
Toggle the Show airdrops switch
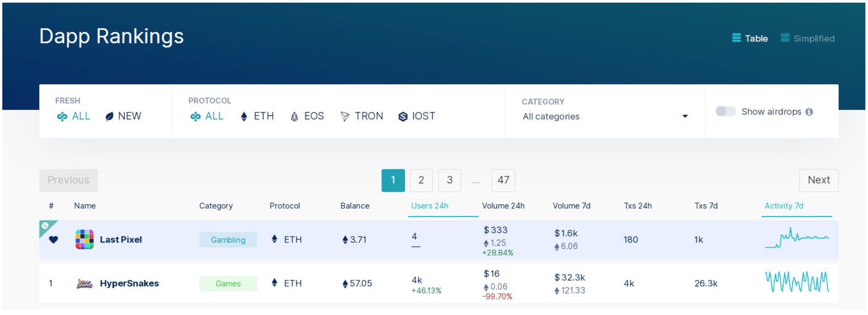pos(726,111)
